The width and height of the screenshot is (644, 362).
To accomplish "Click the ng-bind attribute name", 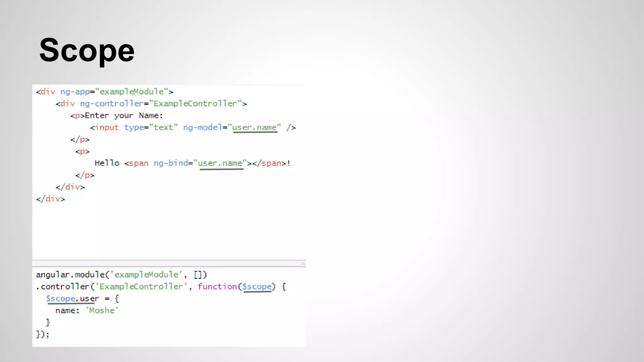I will (x=170, y=163).
